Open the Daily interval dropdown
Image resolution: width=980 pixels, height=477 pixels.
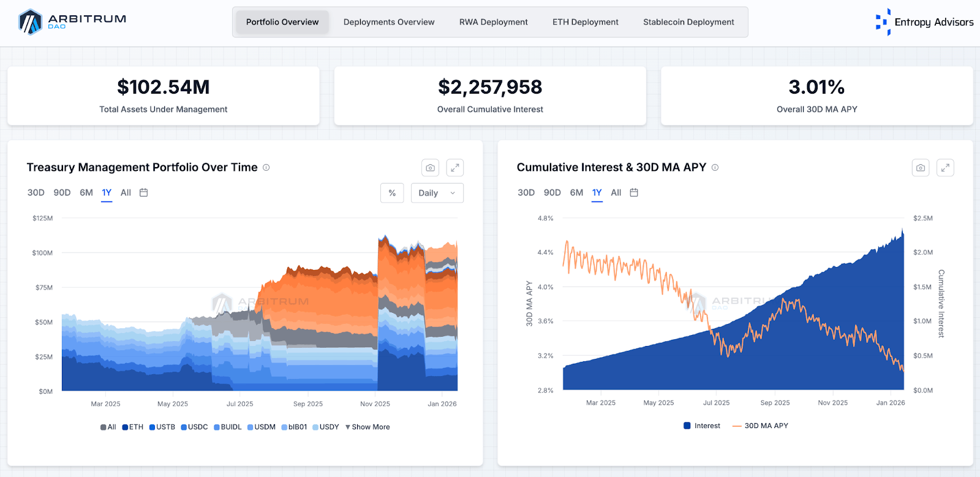[x=437, y=193]
